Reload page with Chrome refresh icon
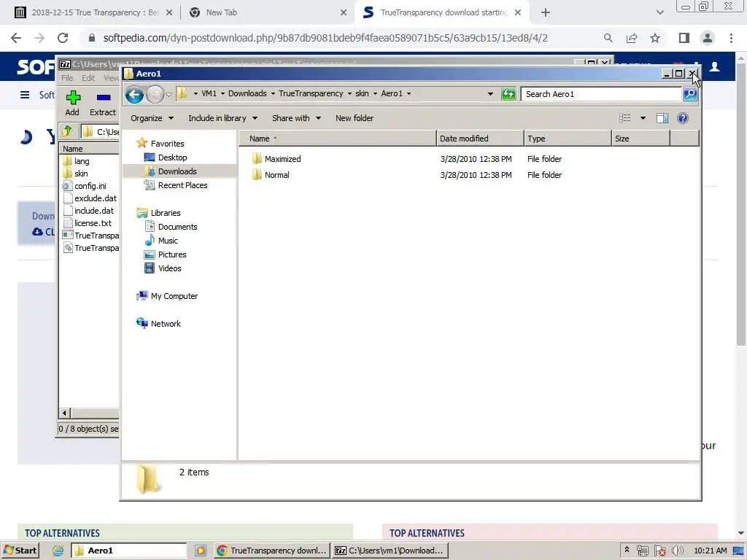The image size is (747, 560). [63, 38]
